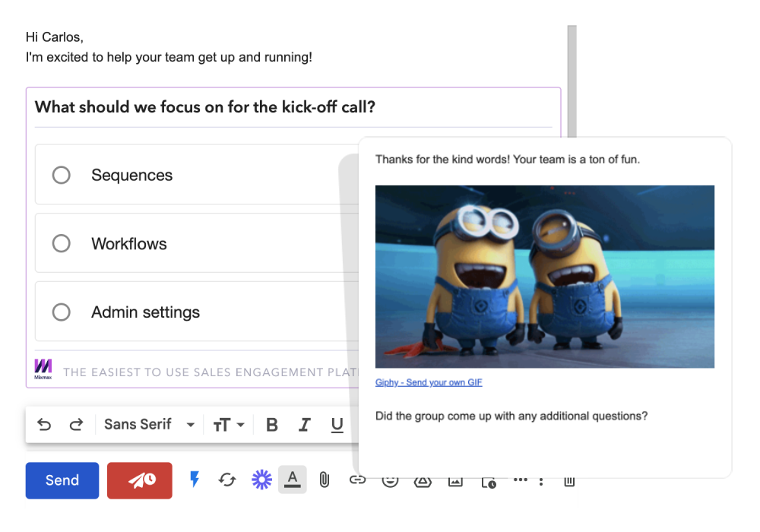760x532 pixels.
Task: Click the 'I'm excited to help your team' line
Action: point(169,57)
